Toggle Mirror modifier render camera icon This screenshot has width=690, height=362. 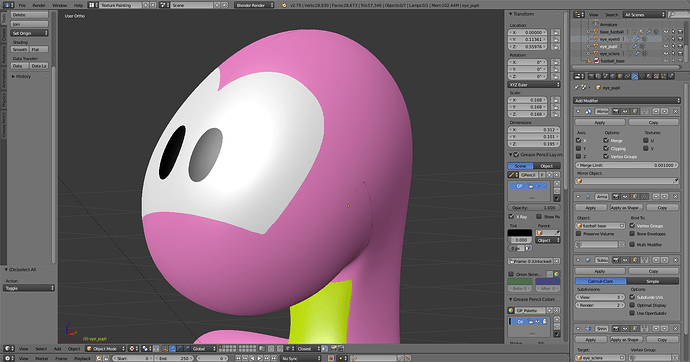click(x=616, y=111)
